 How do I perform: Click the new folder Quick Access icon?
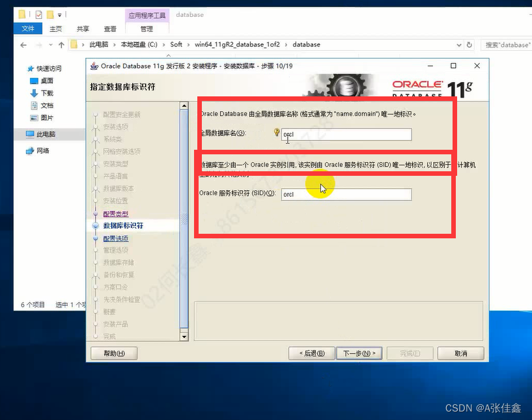click(50, 13)
